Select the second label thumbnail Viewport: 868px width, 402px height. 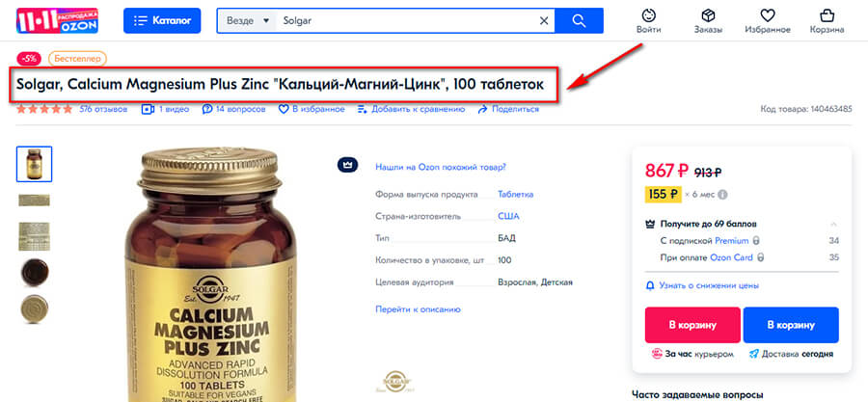coord(35,200)
